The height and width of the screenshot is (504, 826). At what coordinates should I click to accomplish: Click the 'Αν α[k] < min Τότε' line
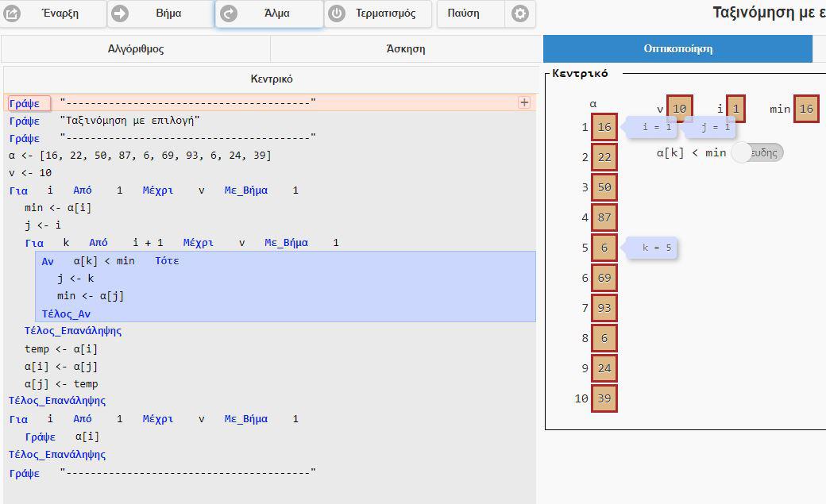[x=110, y=260]
